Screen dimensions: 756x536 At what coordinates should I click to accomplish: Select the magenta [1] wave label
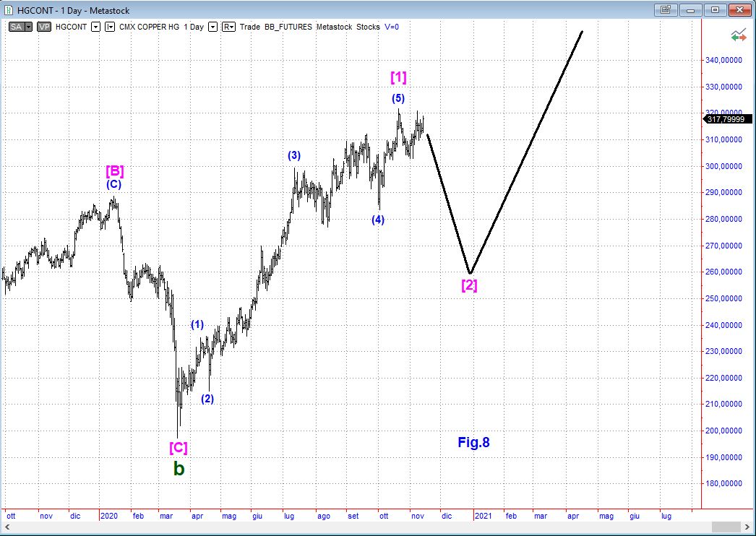coord(398,77)
